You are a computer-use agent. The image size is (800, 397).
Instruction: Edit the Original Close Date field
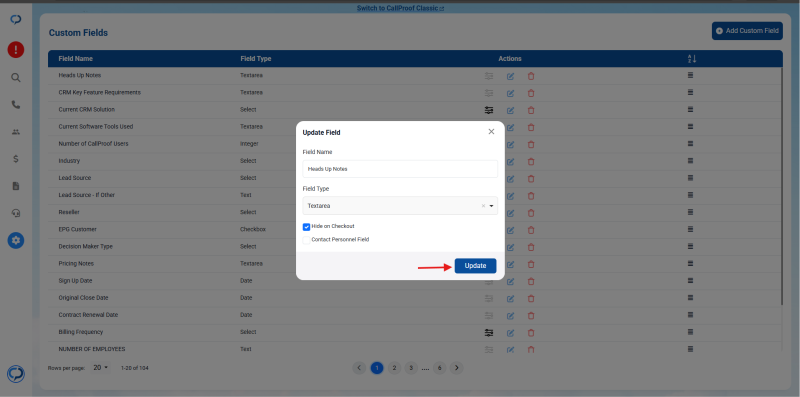pyautogui.click(x=510, y=299)
